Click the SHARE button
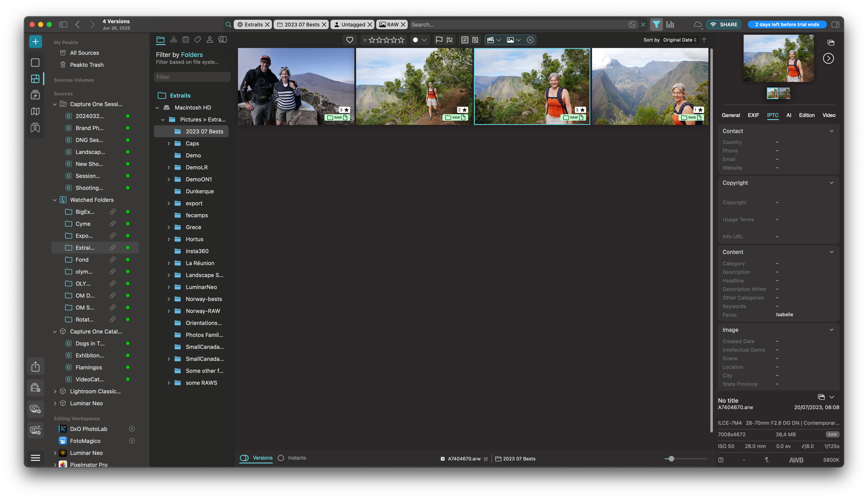 [724, 24]
